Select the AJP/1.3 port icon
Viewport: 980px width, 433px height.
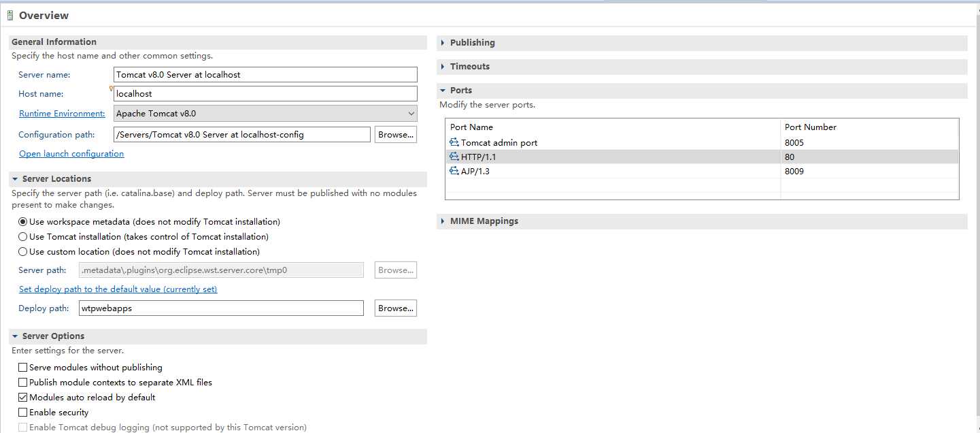[x=454, y=171]
